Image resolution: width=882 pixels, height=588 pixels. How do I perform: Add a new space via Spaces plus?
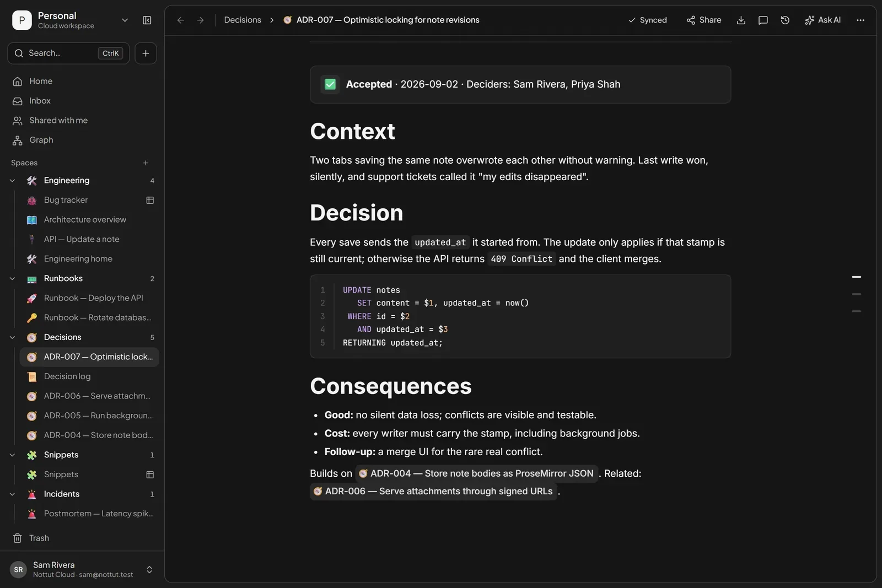pos(146,163)
